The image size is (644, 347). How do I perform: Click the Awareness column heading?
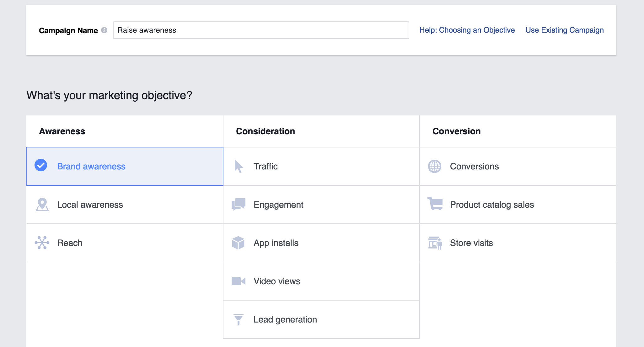(x=62, y=131)
